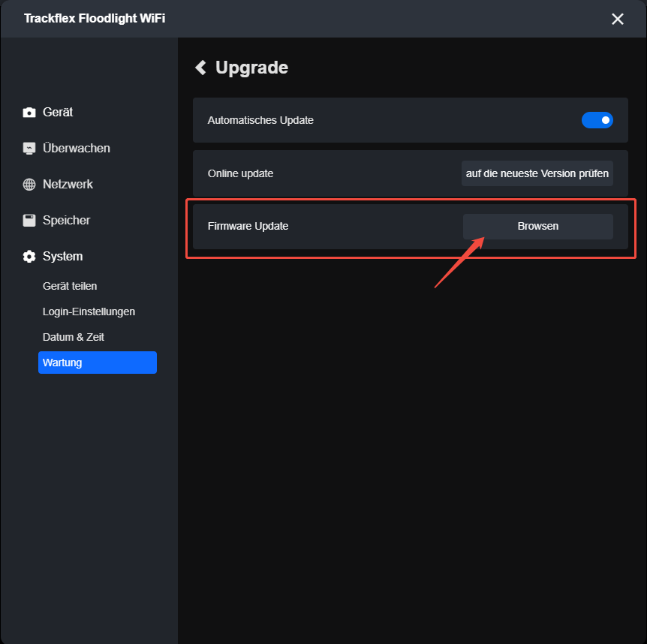This screenshot has height=644, width=647.
Task: Click the camera icon beside Gerät
Action: point(29,113)
